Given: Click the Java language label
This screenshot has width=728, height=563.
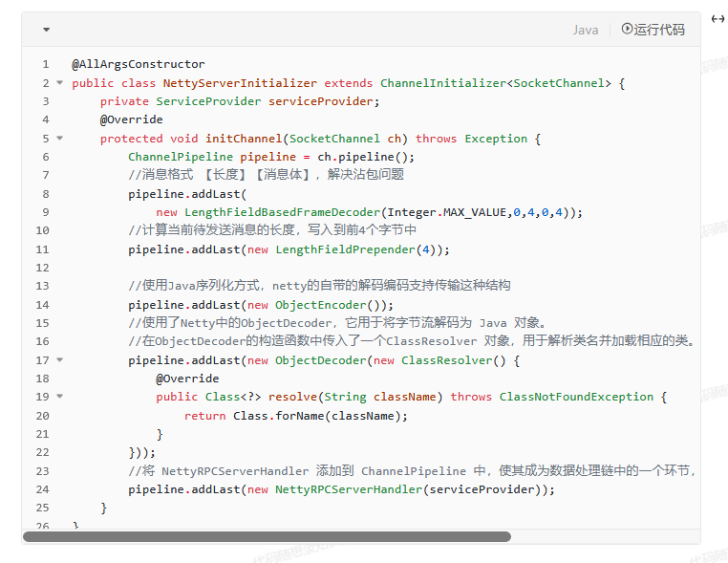Looking at the screenshot, I should click(586, 31).
